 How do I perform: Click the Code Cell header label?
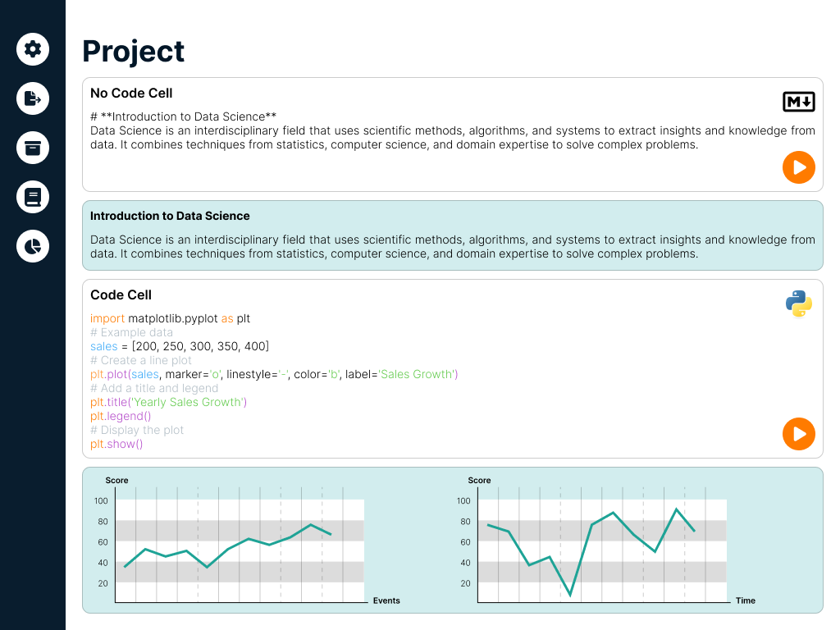pyautogui.click(x=119, y=294)
